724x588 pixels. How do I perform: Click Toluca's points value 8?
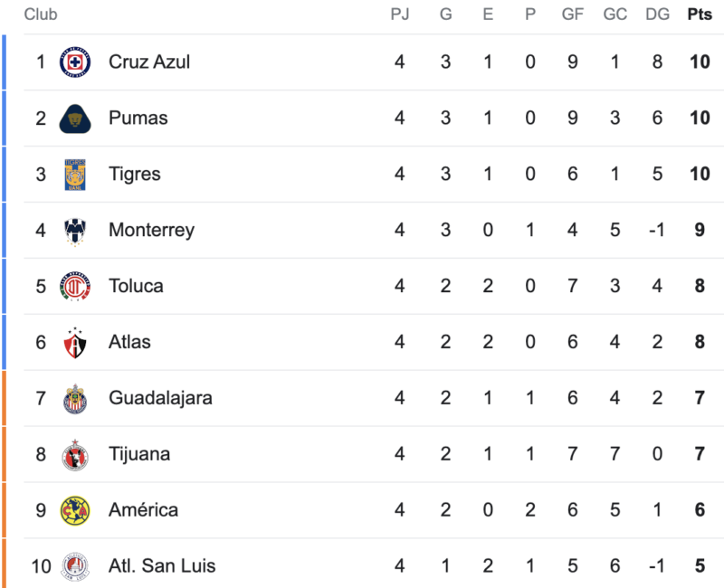[700, 287]
